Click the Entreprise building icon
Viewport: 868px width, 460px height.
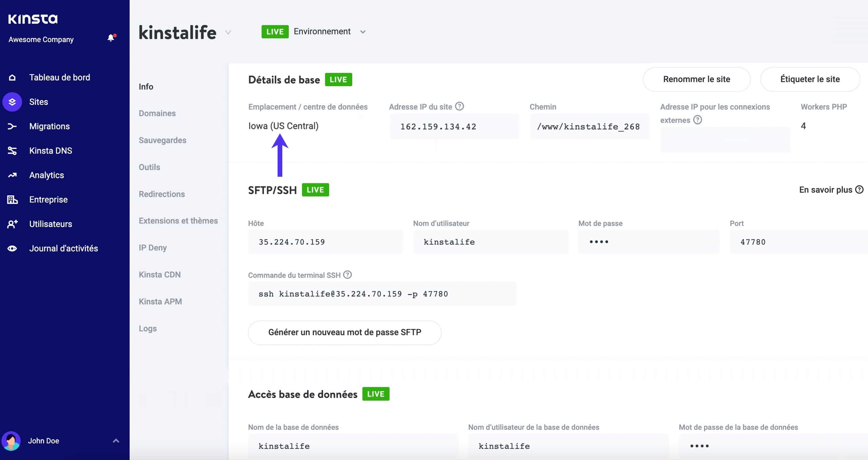click(12, 199)
